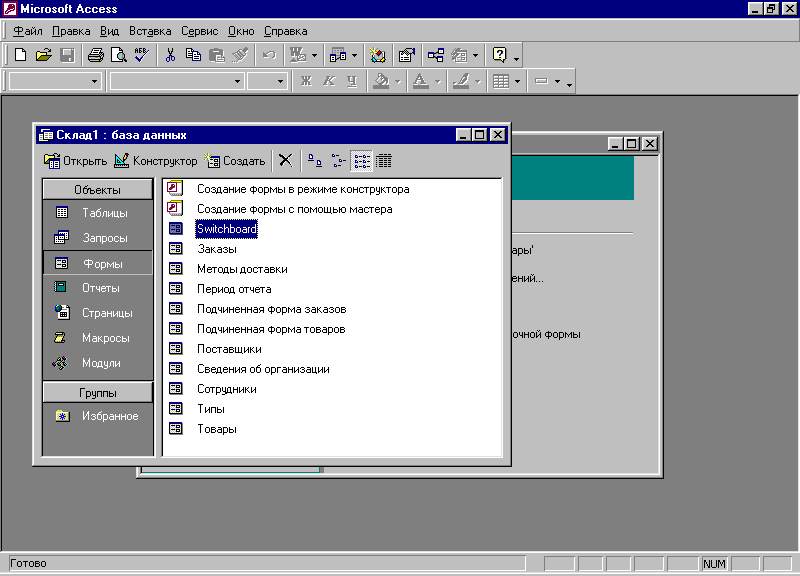Click the Code editor icon

tap(378, 55)
